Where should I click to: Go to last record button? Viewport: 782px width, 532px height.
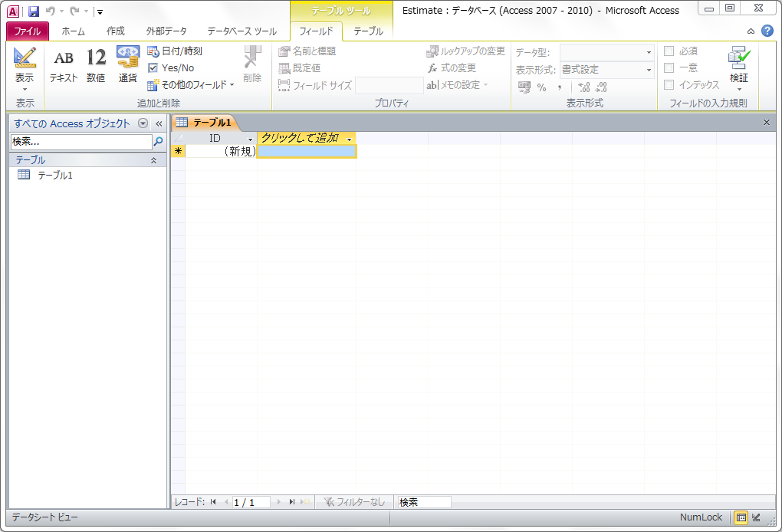pos(292,502)
